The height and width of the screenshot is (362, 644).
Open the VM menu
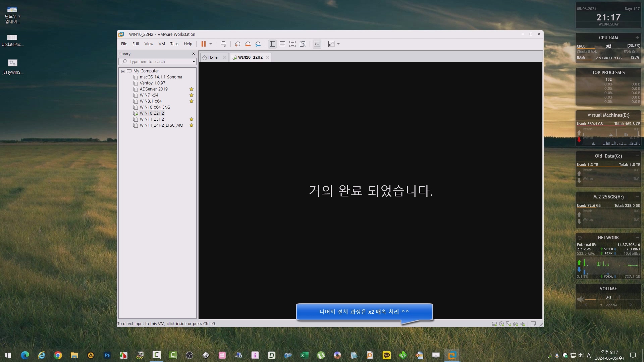[162, 44]
